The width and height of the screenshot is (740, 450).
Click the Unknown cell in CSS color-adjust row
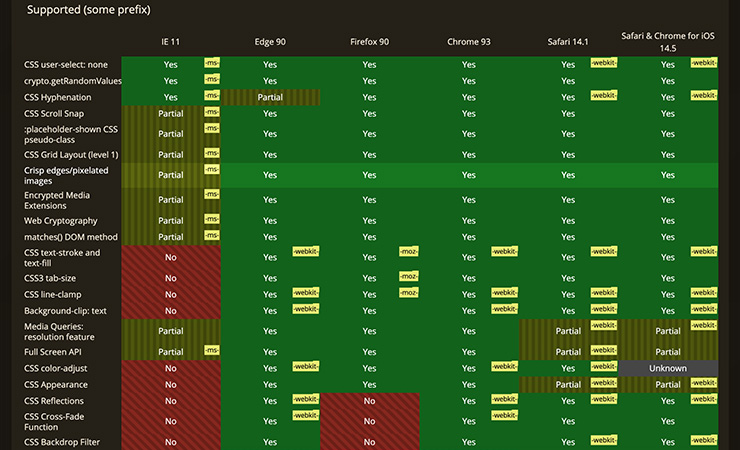668,368
